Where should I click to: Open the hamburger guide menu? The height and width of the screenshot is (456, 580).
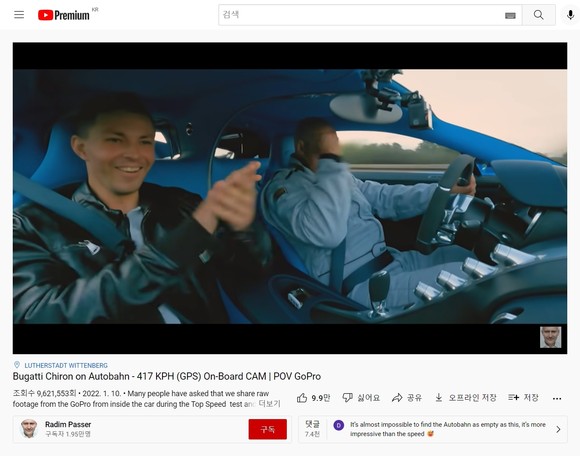(x=19, y=15)
